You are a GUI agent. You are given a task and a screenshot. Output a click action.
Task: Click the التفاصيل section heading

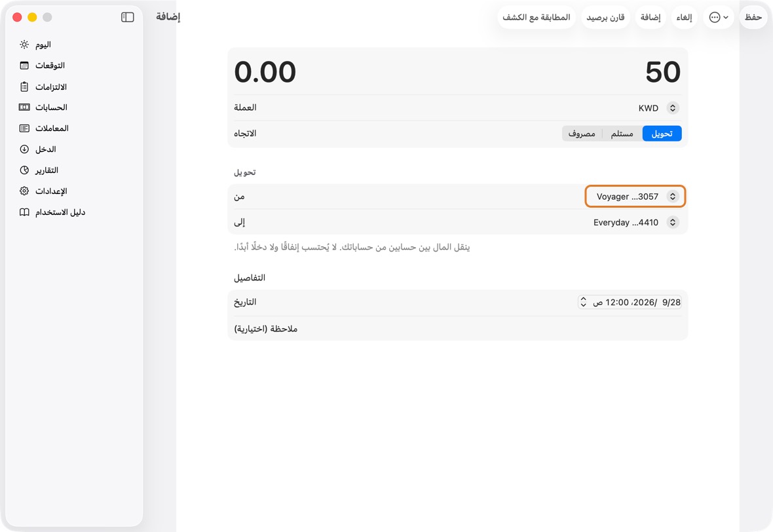coord(250,278)
